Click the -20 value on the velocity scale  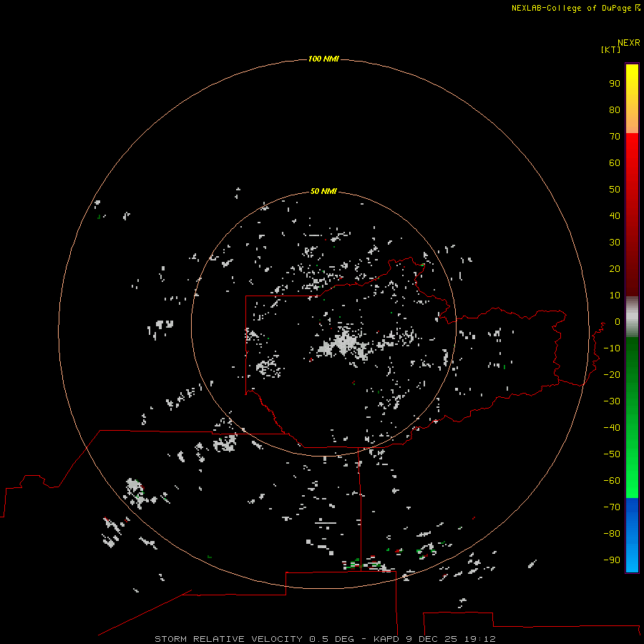pyautogui.click(x=612, y=374)
